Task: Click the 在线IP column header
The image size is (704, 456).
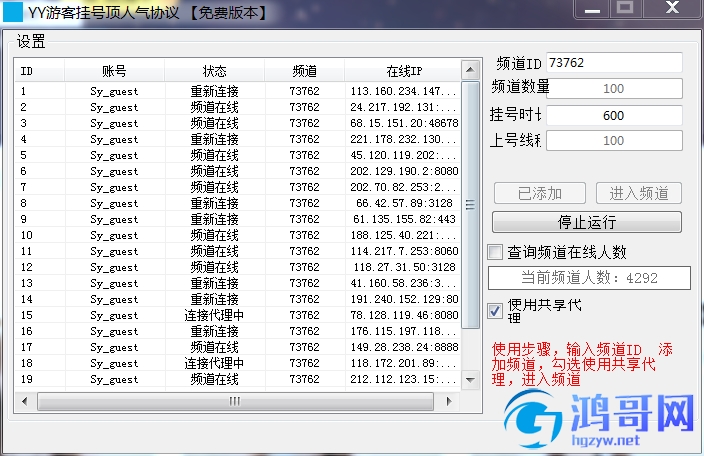Action: coord(403,71)
